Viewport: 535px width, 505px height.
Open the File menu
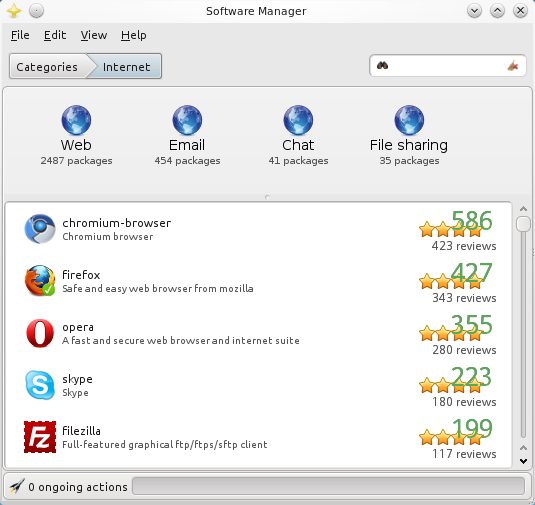click(20, 35)
